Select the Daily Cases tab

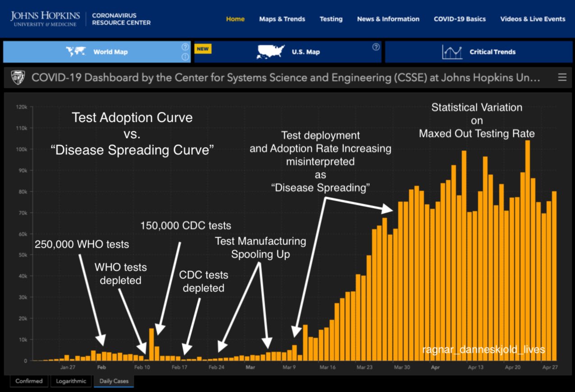114,381
